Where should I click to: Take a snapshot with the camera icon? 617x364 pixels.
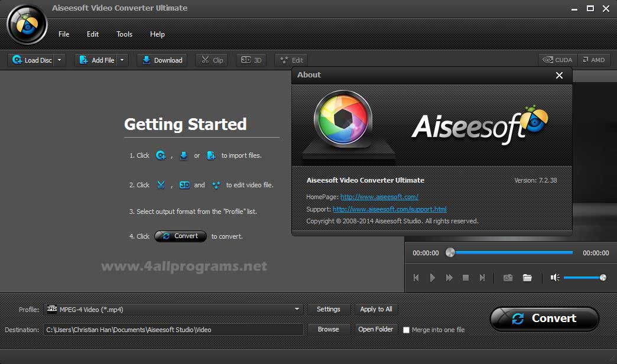508,278
